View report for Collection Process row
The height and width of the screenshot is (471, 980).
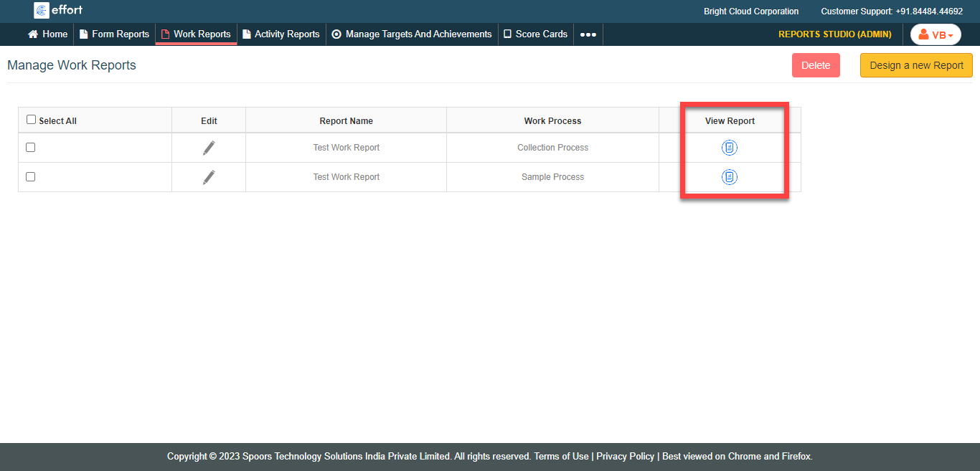729,148
